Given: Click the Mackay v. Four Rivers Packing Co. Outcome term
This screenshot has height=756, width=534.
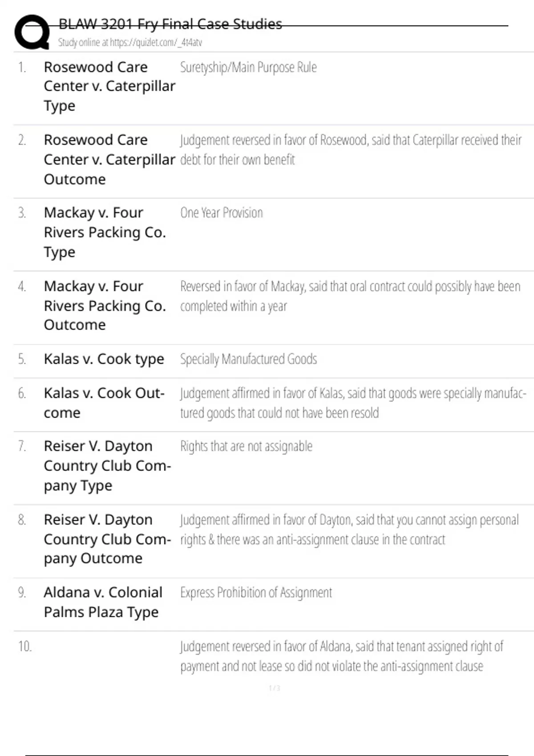Looking at the screenshot, I should coord(105,306).
